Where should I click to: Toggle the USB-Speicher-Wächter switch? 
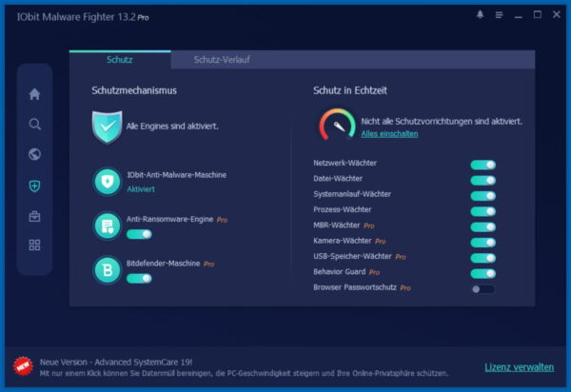click(x=483, y=258)
